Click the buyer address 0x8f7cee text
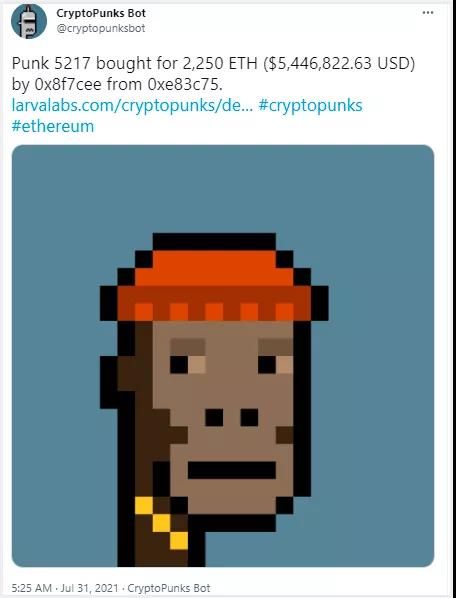Viewport: 456px width, 598px height. pyautogui.click(x=68, y=85)
